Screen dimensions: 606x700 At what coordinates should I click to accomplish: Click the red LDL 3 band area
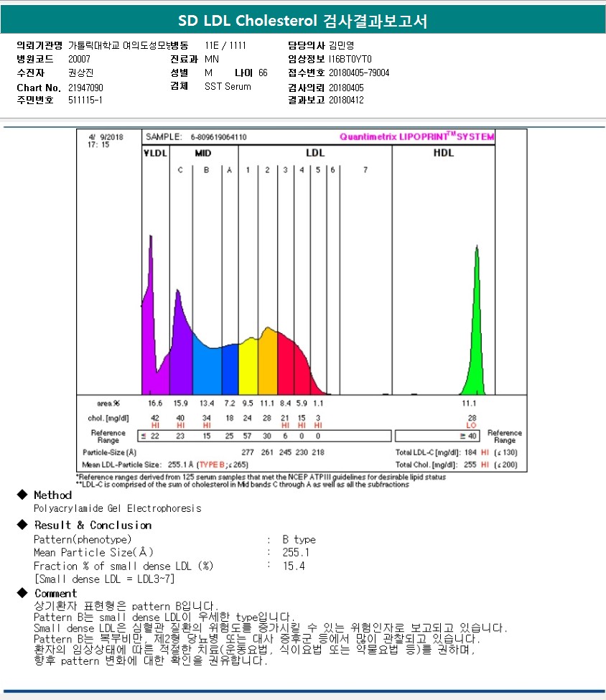286,364
